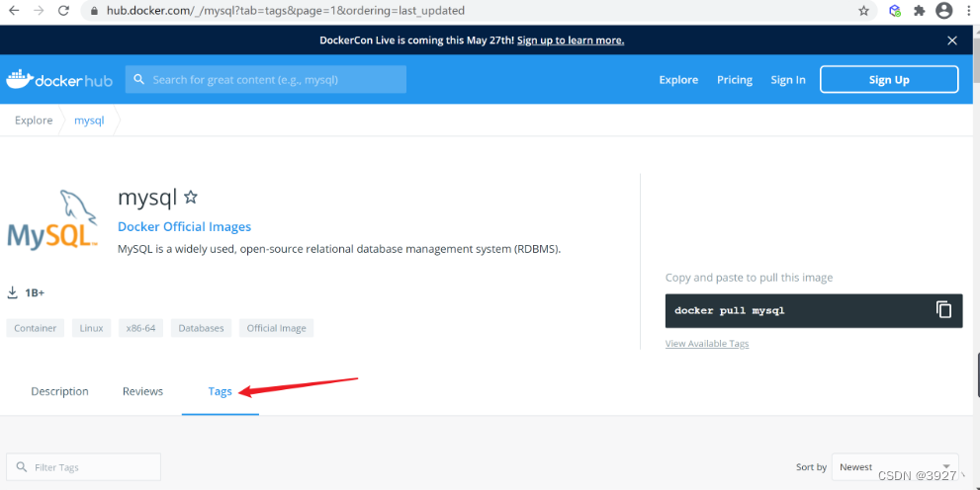Dismiss the DockerCon banner with X

click(952, 41)
